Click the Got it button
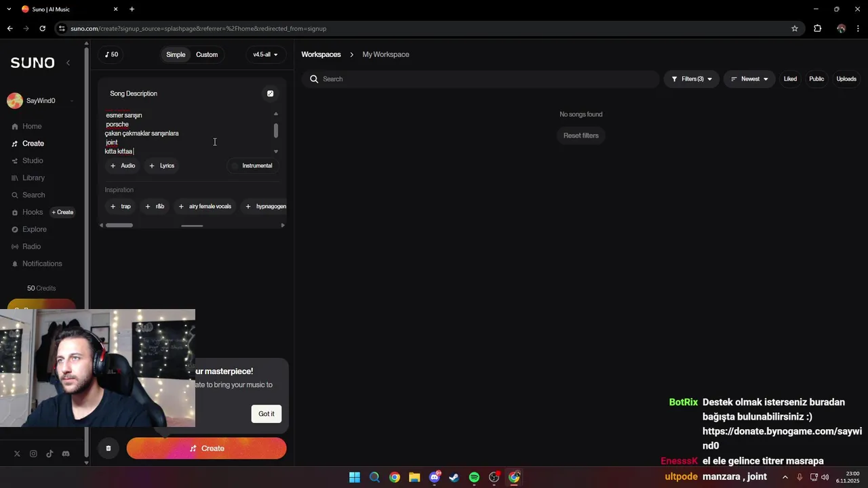Image resolution: width=868 pixels, height=488 pixels. point(267,414)
